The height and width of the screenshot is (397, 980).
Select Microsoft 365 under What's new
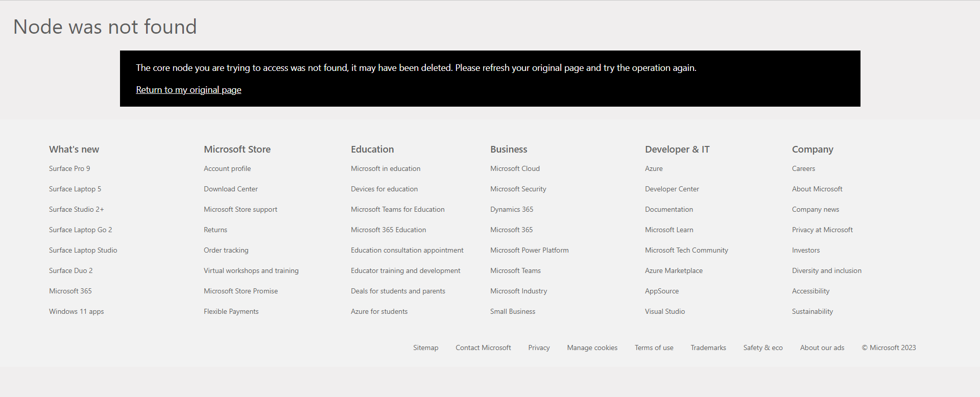[x=70, y=291]
